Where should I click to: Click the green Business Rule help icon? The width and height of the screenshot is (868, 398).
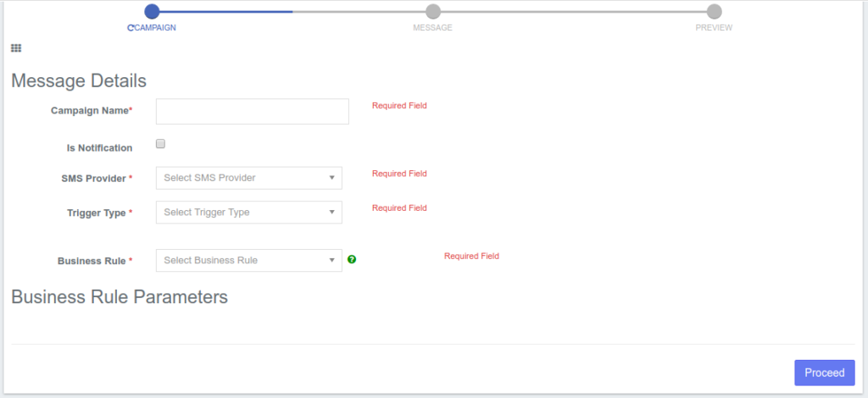click(x=352, y=260)
